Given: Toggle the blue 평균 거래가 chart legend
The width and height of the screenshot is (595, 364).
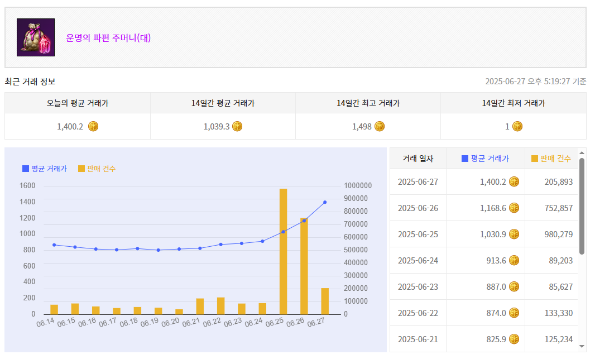Looking at the screenshot, I should pyautogui.click(x=45, y=169).
